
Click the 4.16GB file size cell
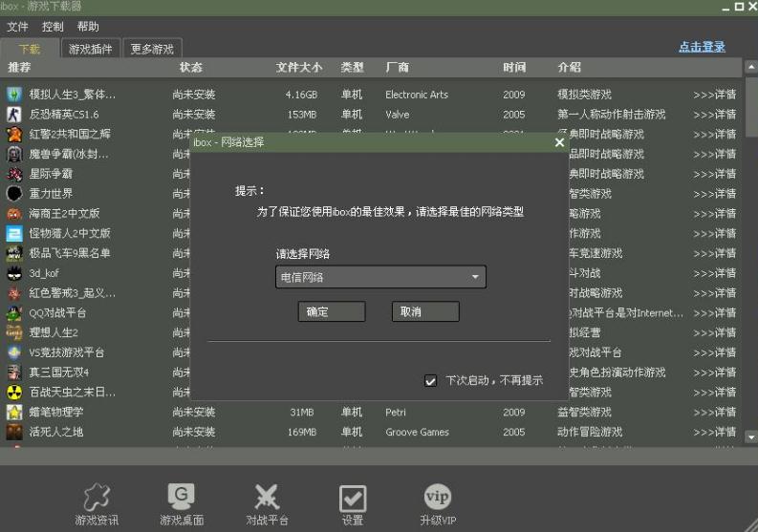click(301, 95)
